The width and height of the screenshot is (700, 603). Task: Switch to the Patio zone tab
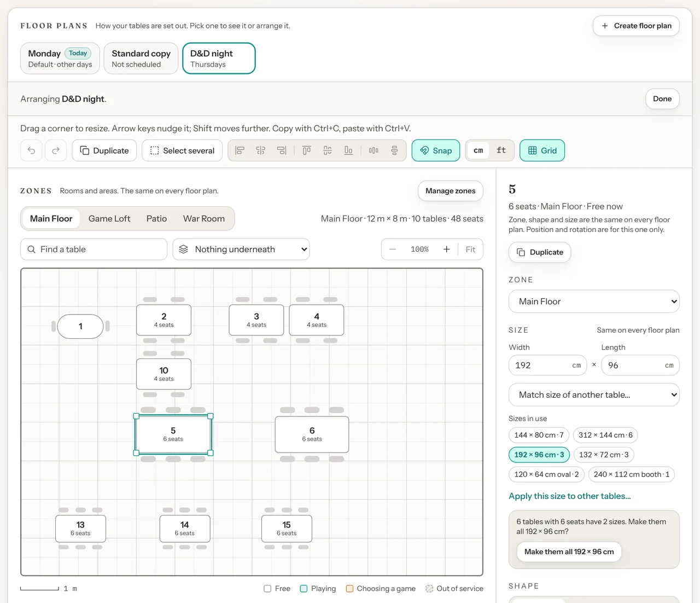tap(156, 218)
